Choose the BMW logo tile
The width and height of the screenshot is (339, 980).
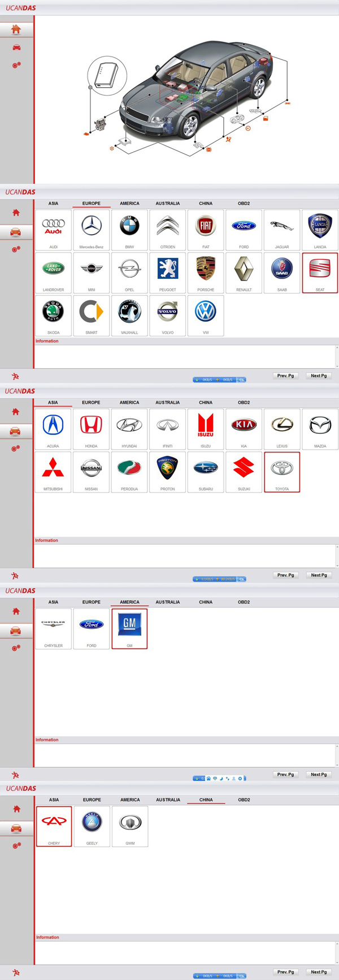coord(129,229)
